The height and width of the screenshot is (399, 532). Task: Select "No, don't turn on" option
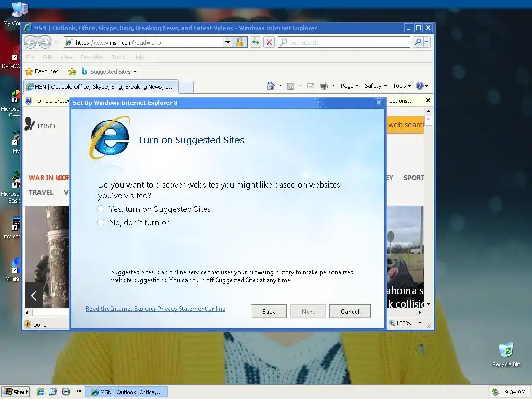(x=101, y=222)
